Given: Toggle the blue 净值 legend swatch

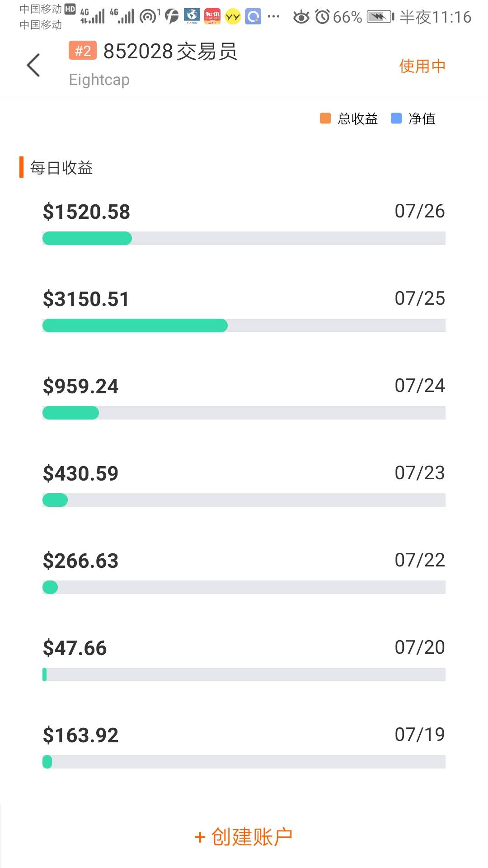Looking at the screenshot, I should [x=396, y=118].
